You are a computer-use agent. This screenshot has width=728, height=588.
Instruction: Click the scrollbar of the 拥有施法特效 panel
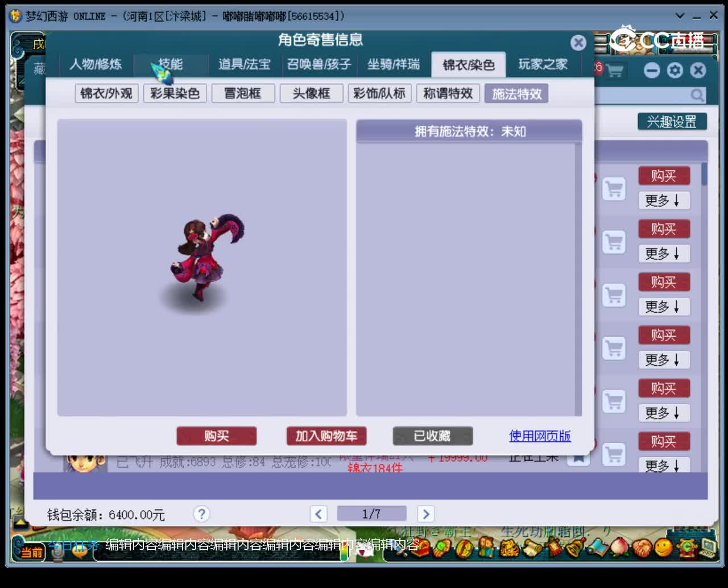[x=578, y=279]
